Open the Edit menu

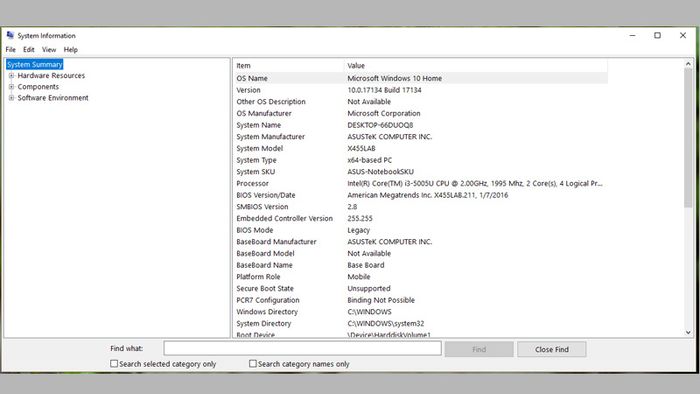pyautogui.click(x=29, y=50)
